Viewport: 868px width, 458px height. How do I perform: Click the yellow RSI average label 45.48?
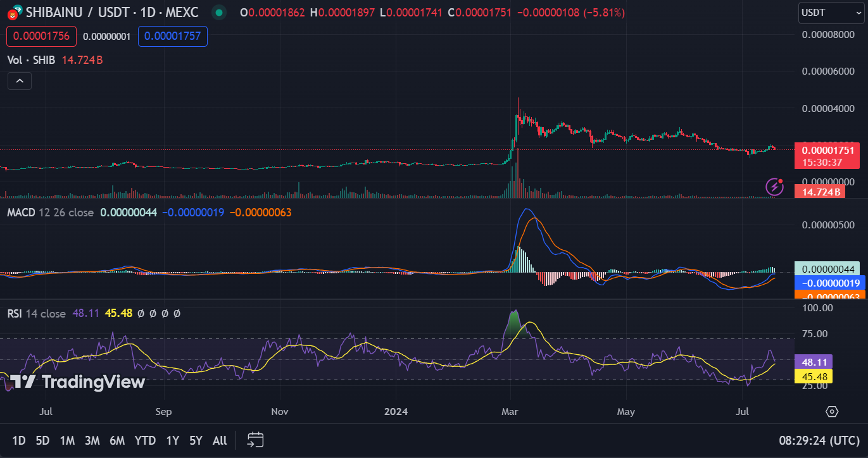pos(814,376)
